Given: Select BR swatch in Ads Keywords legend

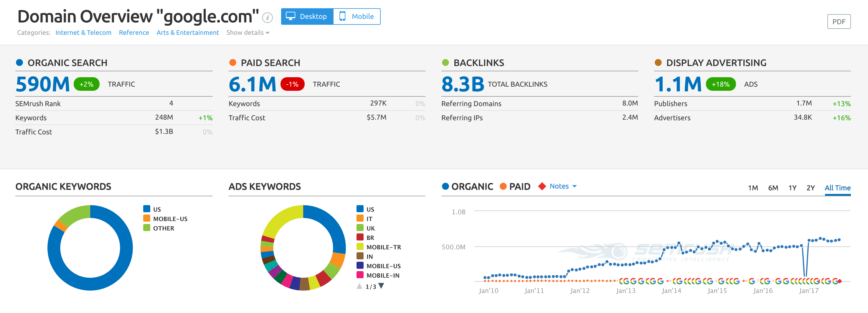Looking at the screenshot, I should pos(360,237).
